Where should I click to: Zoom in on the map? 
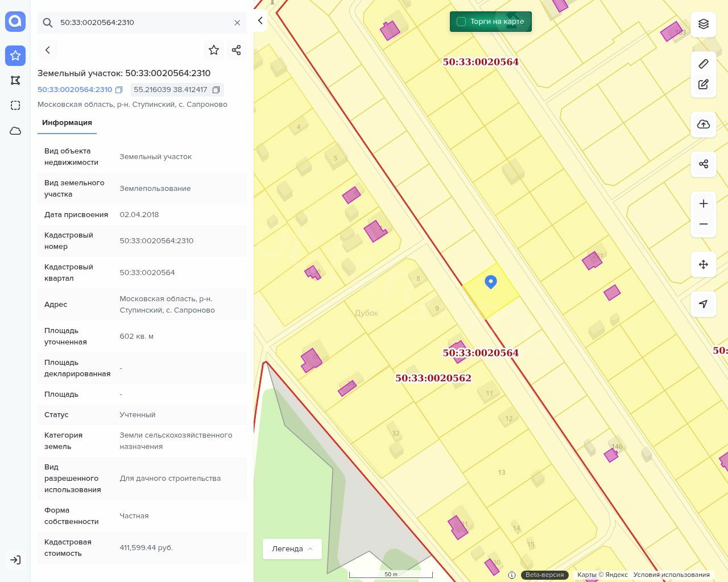click(704, 203)
